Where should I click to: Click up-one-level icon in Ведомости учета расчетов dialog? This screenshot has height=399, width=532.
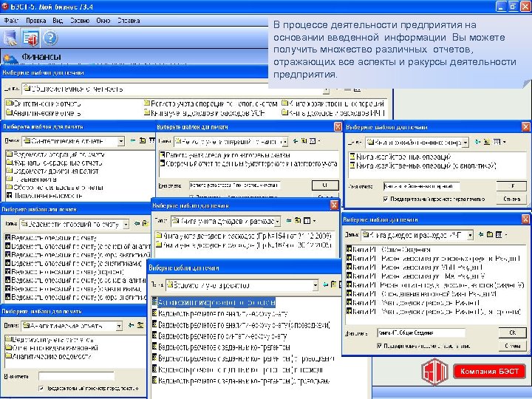click(x=334, y=284)
